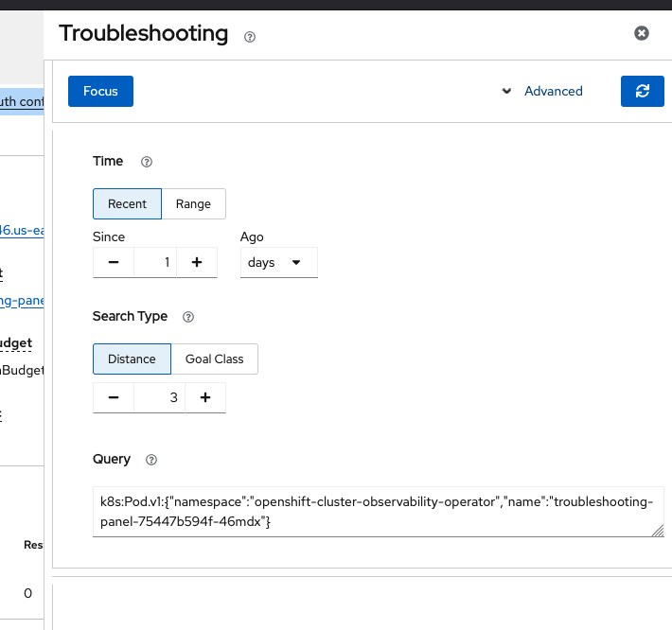Click the Focus button
Screen dimensions: 672x630
click(100, 91)
